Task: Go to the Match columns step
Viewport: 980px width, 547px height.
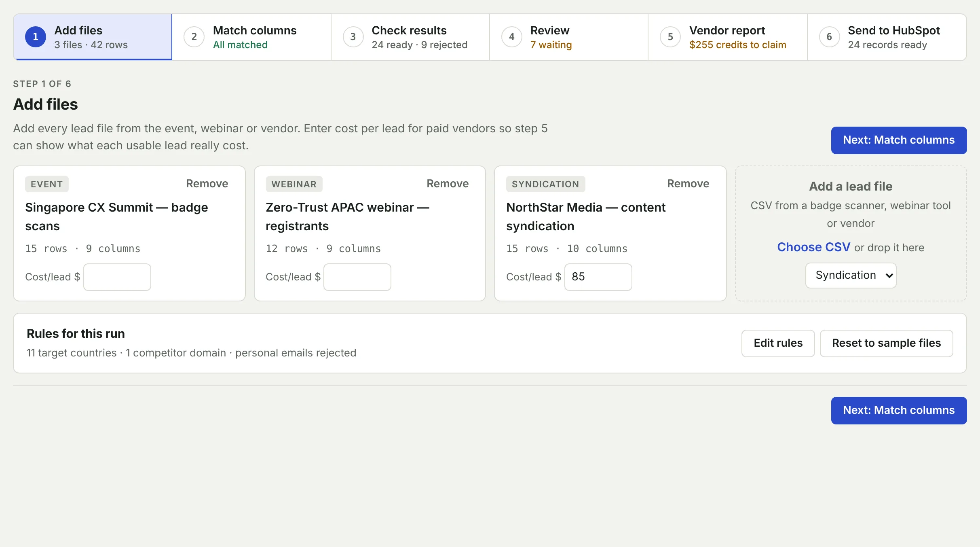Action: (251, 37)
